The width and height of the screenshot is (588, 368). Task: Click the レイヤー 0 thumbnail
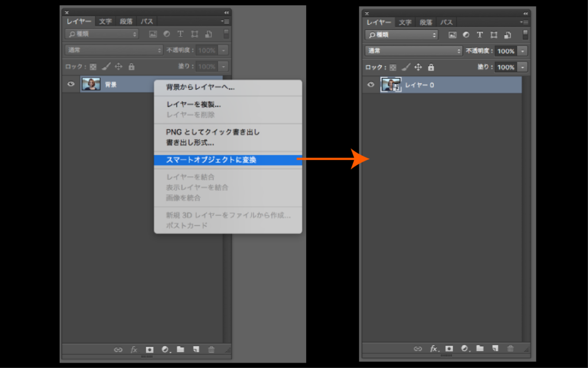pos(392,84)
